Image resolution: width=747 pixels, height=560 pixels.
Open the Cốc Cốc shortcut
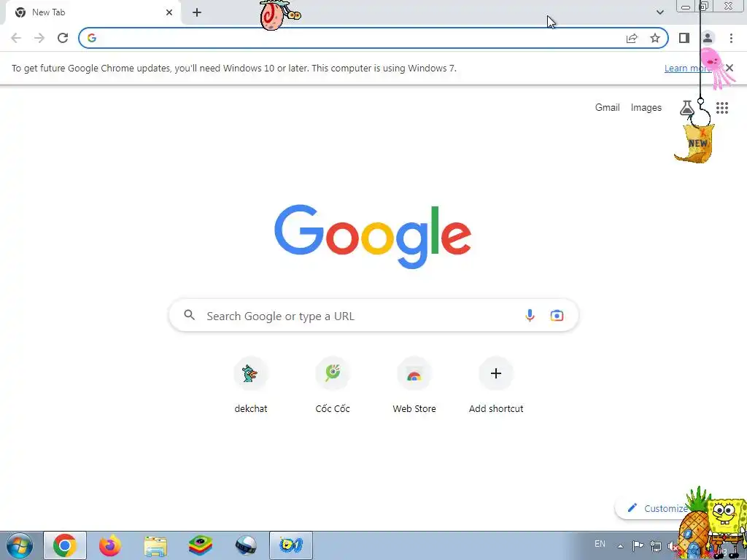click(x=333, y=385)
